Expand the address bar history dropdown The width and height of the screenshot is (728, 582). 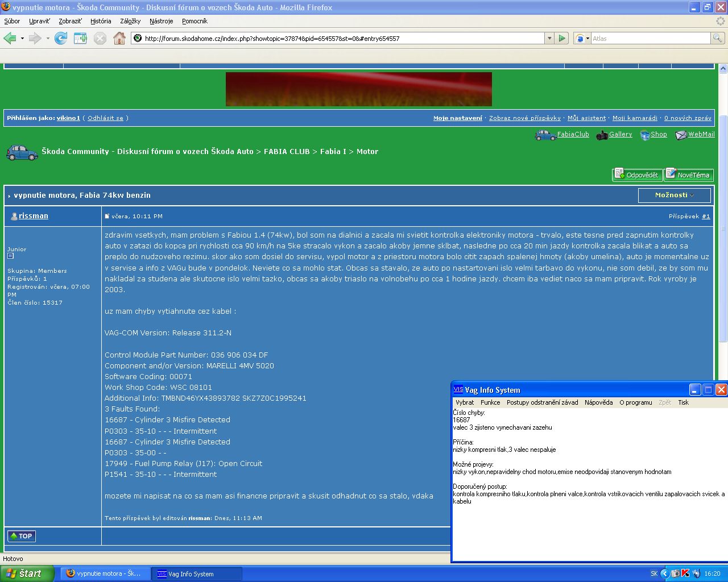tap(549, 38)
